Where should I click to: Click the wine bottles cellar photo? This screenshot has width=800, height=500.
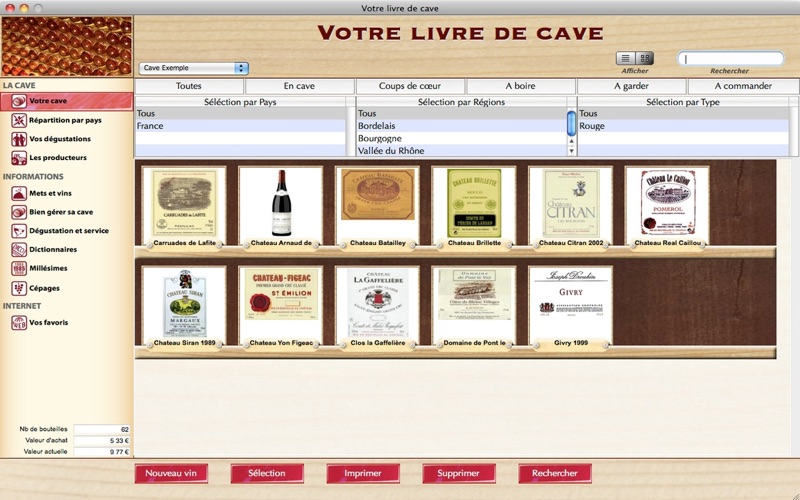click(67, 46)
